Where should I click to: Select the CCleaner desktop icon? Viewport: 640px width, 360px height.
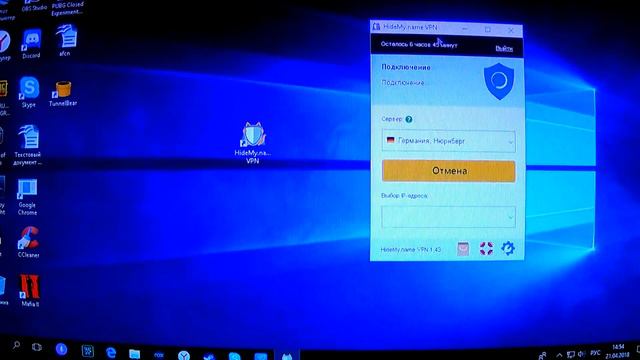point(28,242)
